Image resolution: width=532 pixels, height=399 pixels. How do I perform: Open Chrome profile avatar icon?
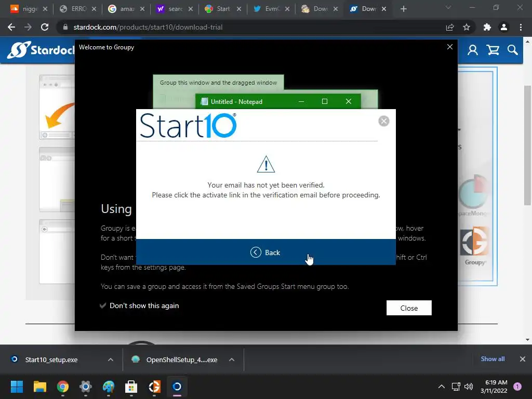[504, 27]
